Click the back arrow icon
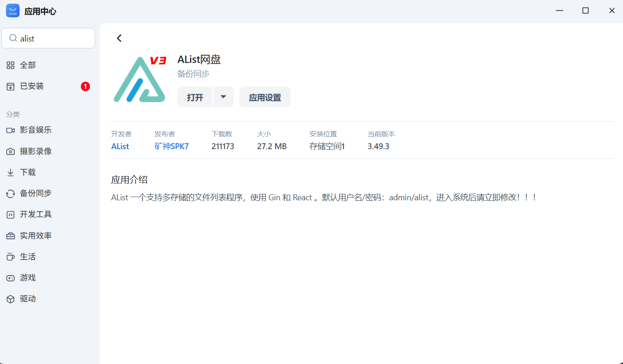623x364 pixels. coord(119,38)
